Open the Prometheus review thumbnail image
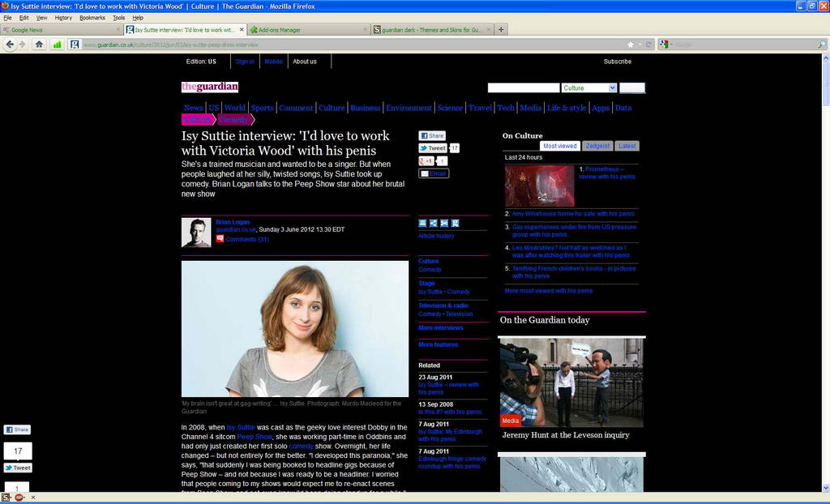This screenshot has width=830, height=504. point(539,186)
